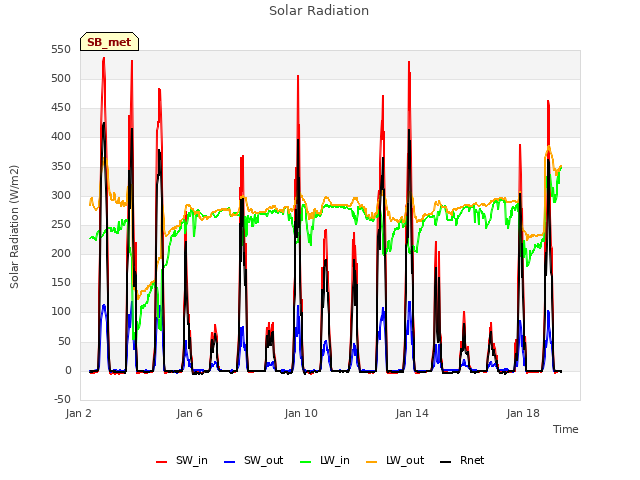Click the orange LW_out legend swatch

pyautogui.click(x=371, y=462)
